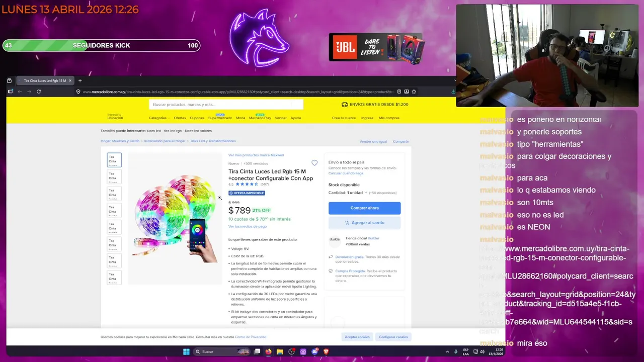Open the Vender menu item

(x=281, y=118)
